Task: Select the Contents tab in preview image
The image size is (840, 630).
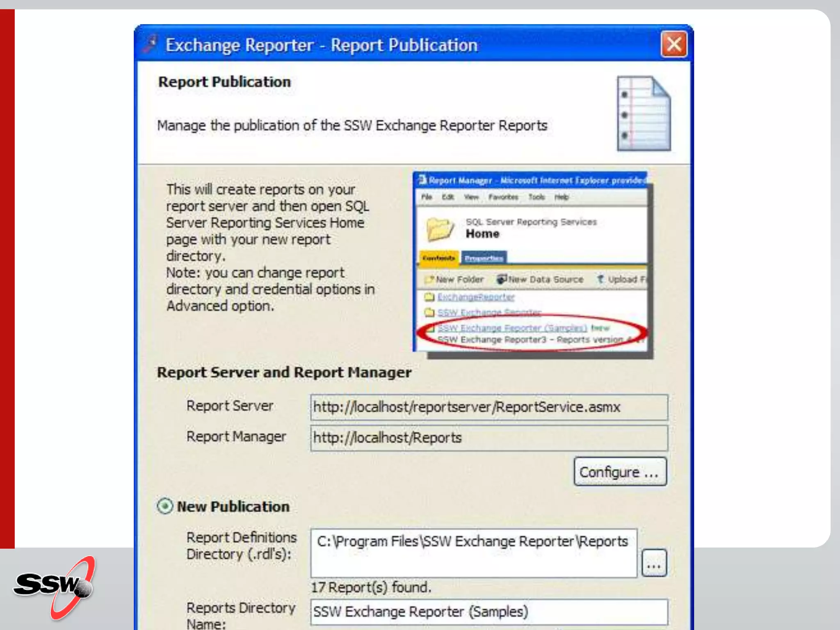Action: pos(438,258)
